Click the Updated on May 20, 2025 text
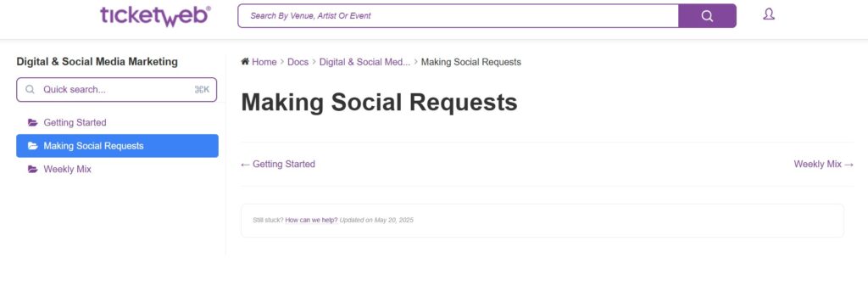 376,220
